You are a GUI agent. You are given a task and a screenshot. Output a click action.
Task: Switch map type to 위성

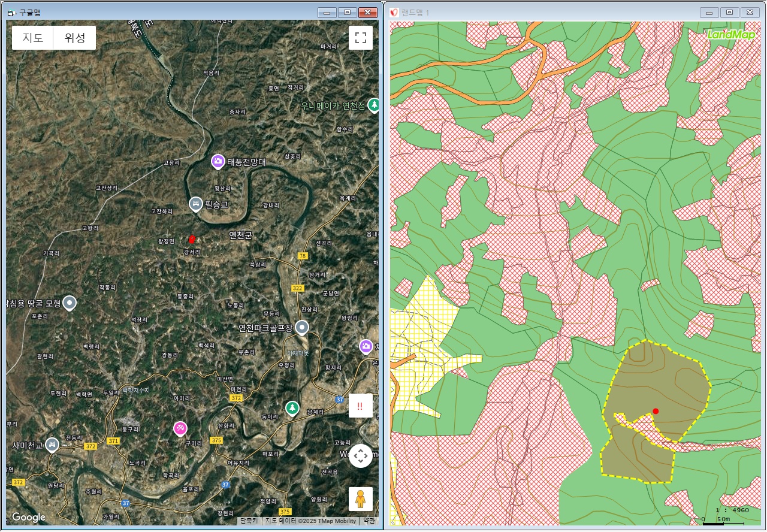tap(75, 38)
